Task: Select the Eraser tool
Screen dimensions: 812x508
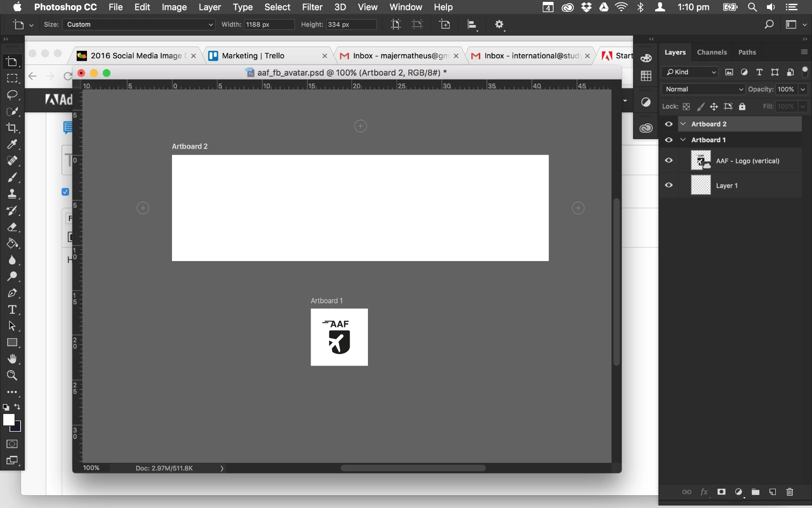Action: [x=12, y=227]
